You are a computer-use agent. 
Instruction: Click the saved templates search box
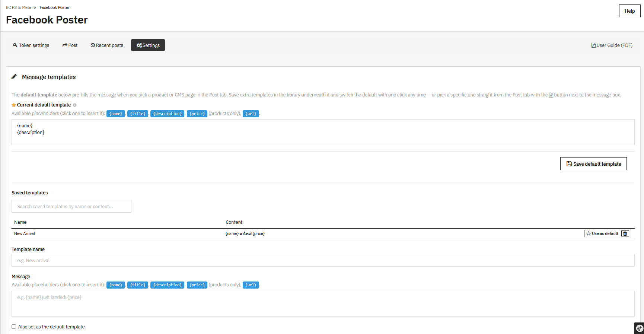click(x=71, y=206)
